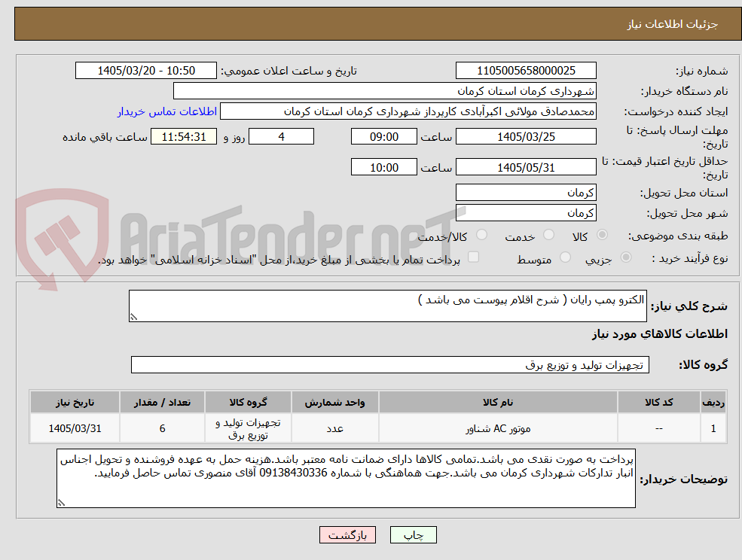Click the heading اطلاعات کالاهای مورد نیاز
This screenshot has width=742, height=560.
659,334
